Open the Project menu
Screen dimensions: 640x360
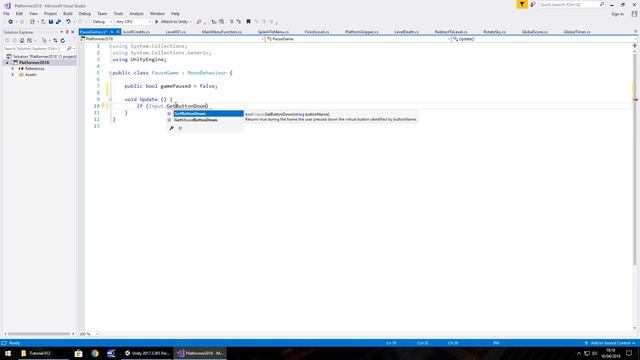pos(50,13)
